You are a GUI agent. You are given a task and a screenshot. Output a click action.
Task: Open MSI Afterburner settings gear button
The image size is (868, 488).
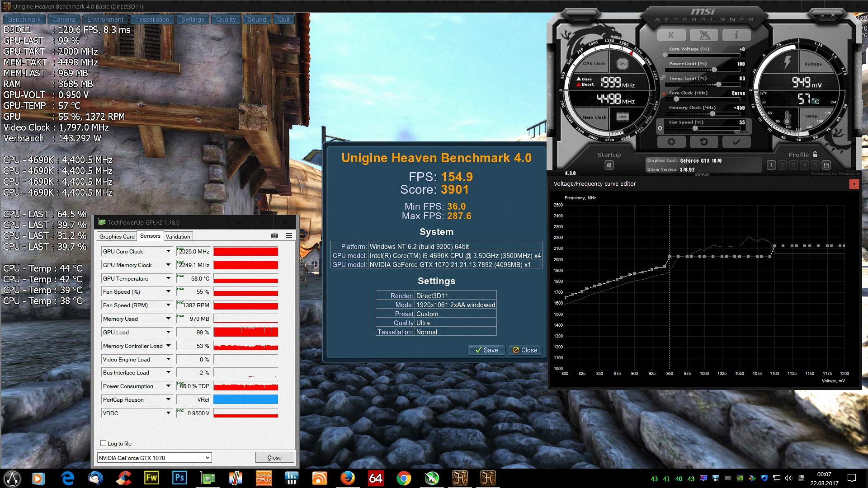tap(671, 142)
